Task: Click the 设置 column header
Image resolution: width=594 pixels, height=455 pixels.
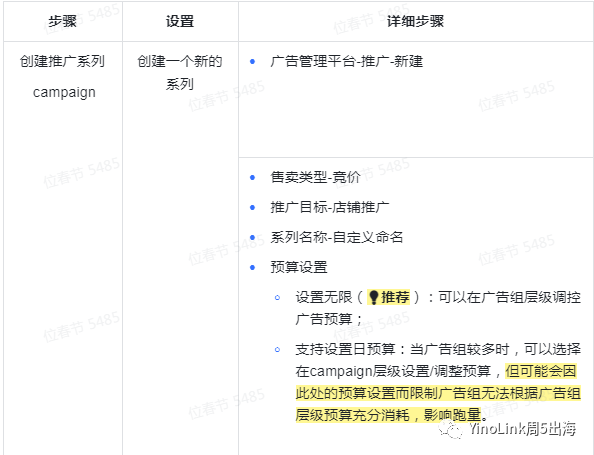Action: (x=180, y=21)
